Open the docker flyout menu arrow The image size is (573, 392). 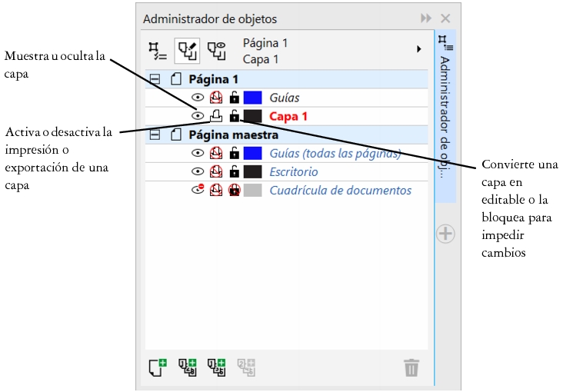(x=419, y=49)
